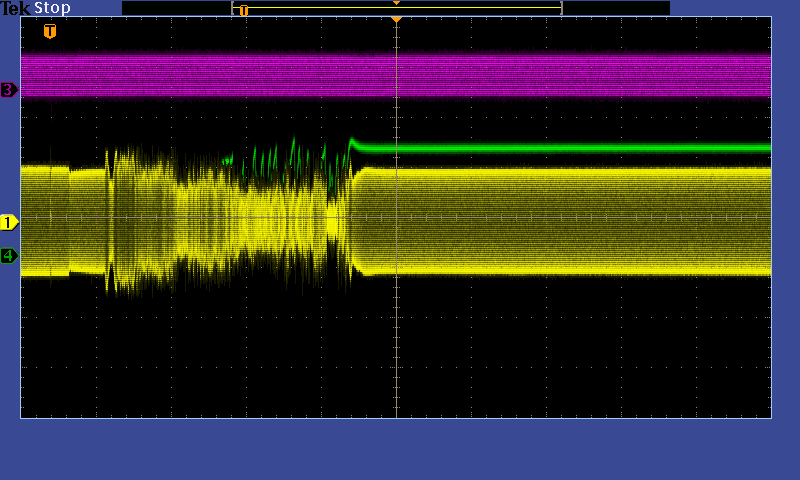Click the dark left section of record bar
The height and width of the screenshot is (480, 800).
click(x=176, y=8)
